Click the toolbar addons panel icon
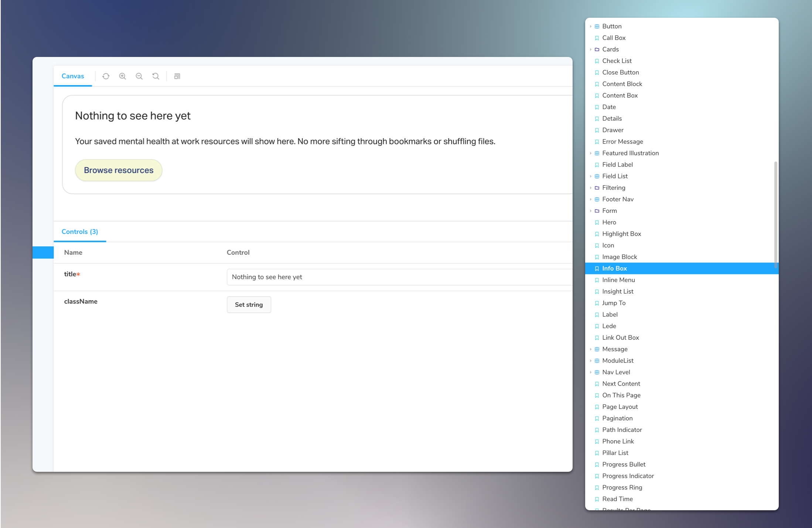This screenshot has width=812, height=528. tap(177, 76)
